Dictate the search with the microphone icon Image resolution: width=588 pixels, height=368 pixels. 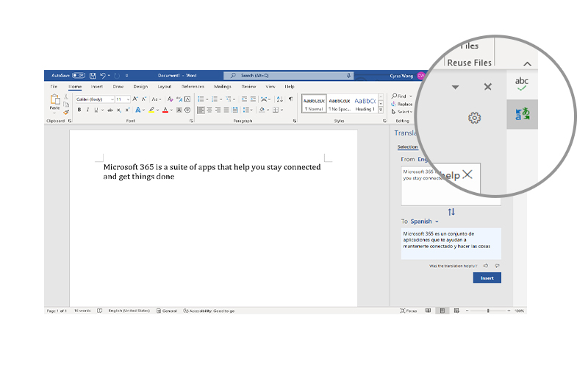point(348,76)
